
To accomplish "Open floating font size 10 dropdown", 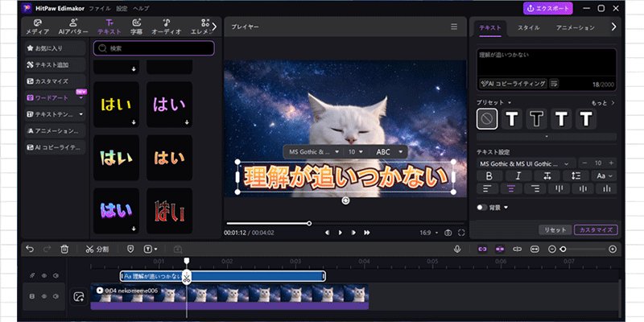I will tap(356, 152).
